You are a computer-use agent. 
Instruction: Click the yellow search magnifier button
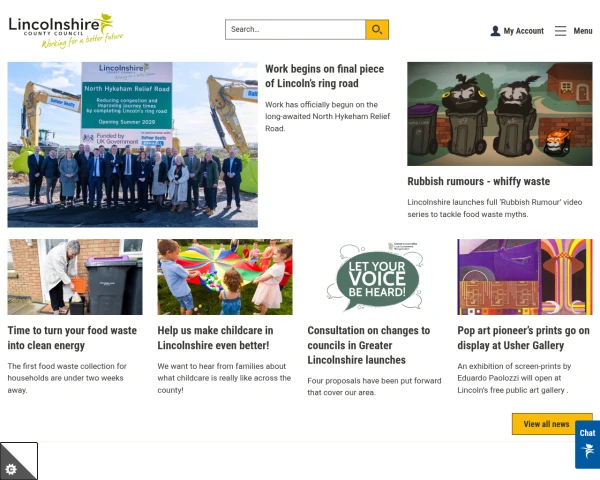[377, 29]
